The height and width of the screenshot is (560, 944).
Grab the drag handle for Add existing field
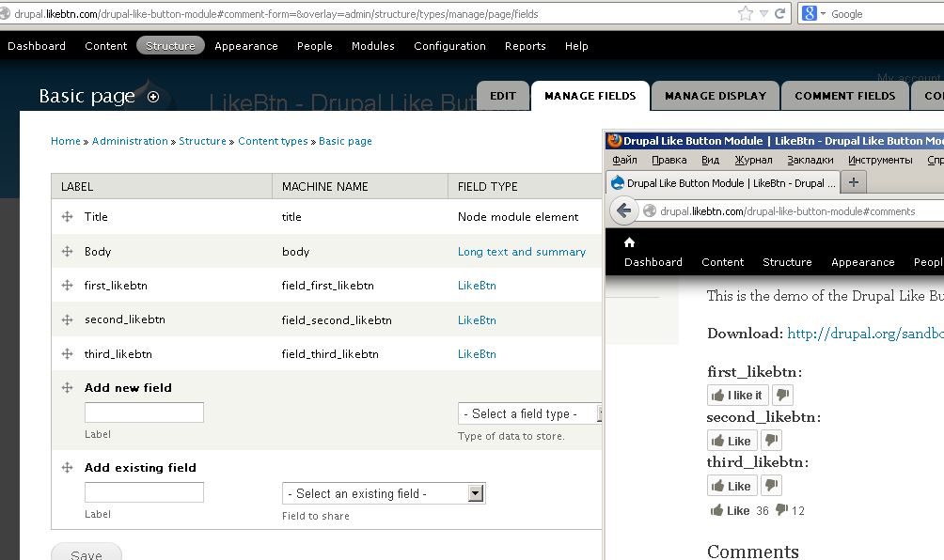coord(68,467)
